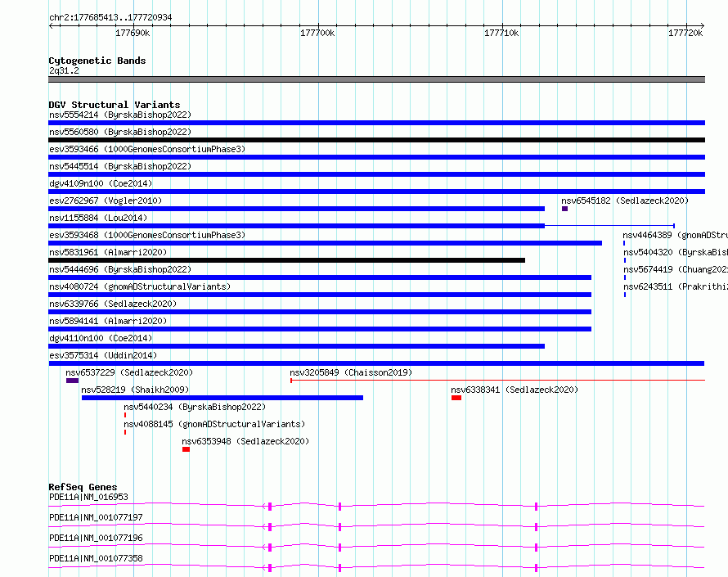Click the nsv528219 Shaikh2009 blue bar
The image size is (728, 577).
coord(222,398)
